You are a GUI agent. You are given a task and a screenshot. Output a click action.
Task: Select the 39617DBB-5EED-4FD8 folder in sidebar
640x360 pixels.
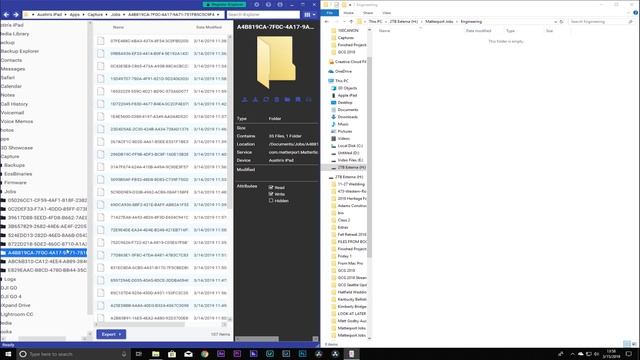[x=47, y=218]
